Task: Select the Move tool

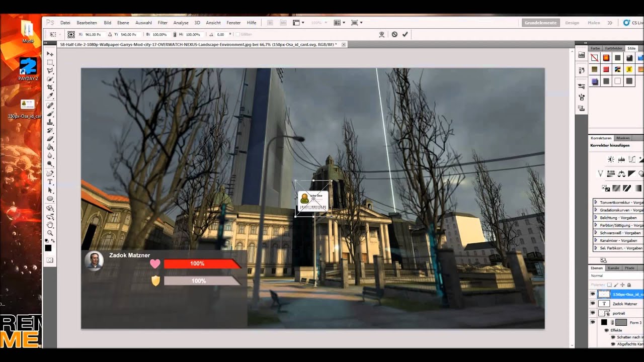Action: [x=50, y=54]
